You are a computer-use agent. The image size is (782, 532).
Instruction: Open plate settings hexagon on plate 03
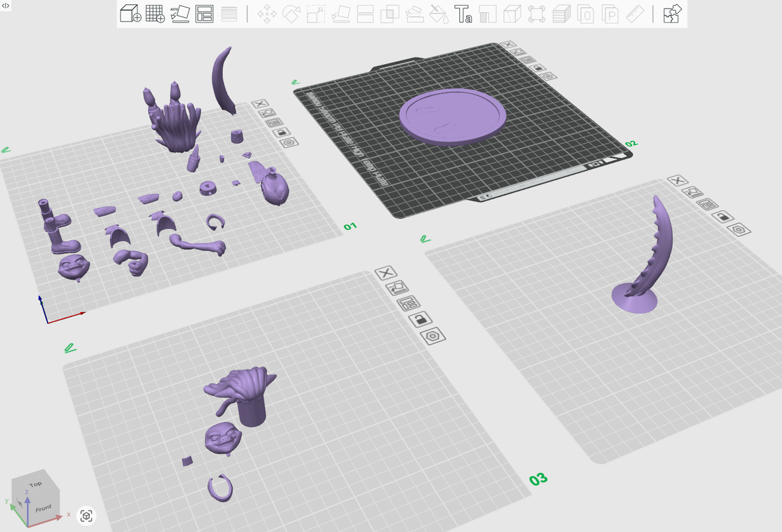click(433, 335)
